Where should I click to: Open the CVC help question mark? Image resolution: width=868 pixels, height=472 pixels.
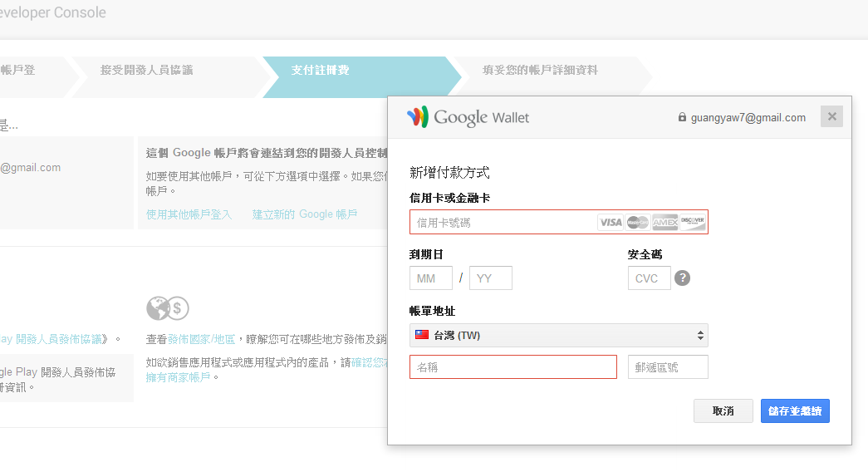683,278
